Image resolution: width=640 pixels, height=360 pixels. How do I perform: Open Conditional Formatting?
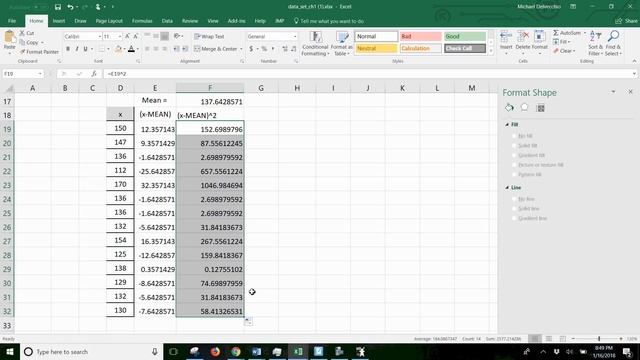[316, 43]
